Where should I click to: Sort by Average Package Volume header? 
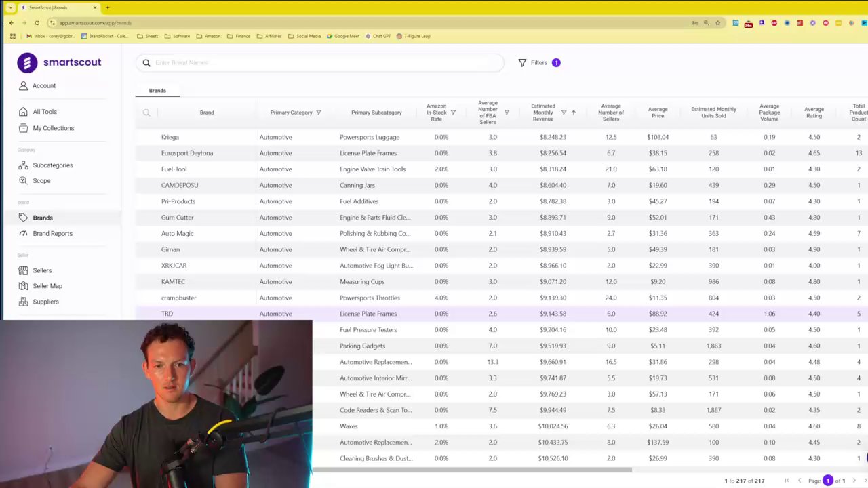click(x=769, y=113)
